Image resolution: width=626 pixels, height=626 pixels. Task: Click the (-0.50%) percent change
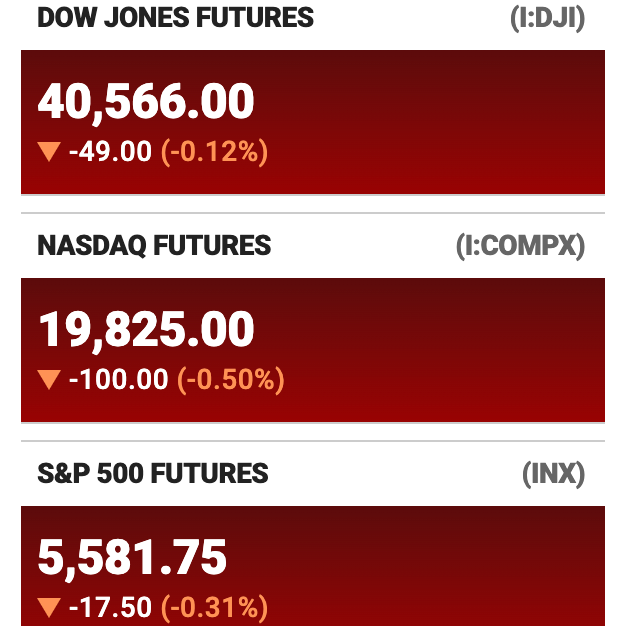coord(231,380)
